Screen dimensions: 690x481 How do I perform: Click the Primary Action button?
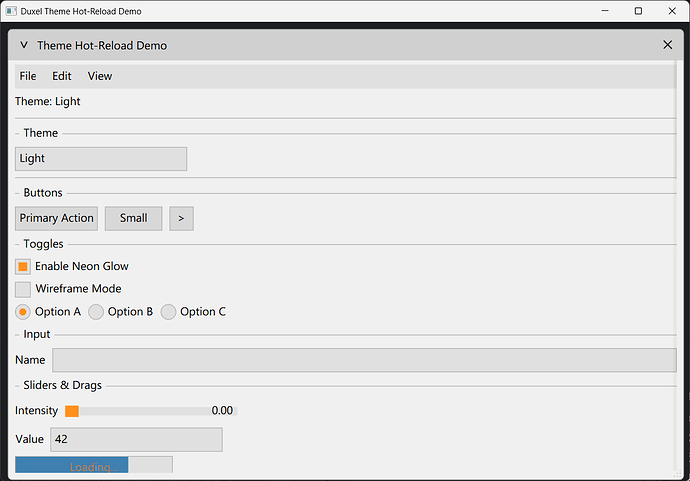56,218
